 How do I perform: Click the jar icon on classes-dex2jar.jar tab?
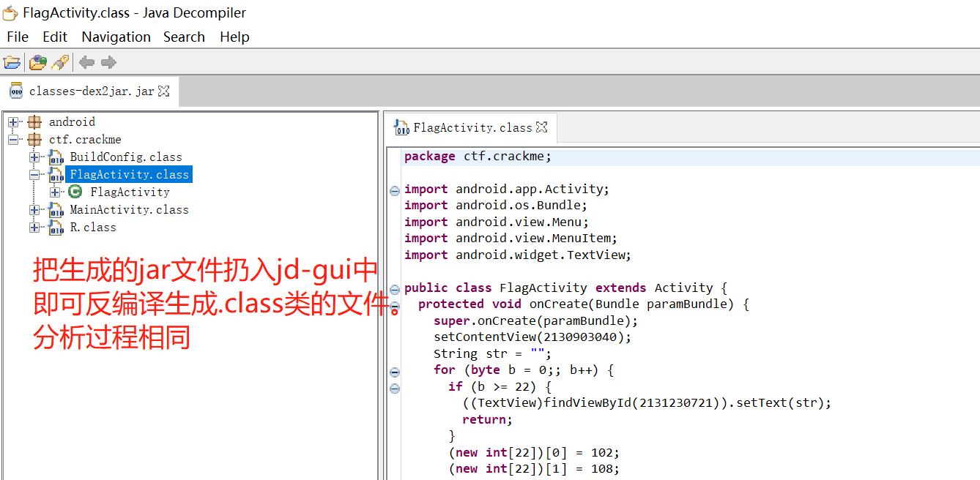click(16, 91)
